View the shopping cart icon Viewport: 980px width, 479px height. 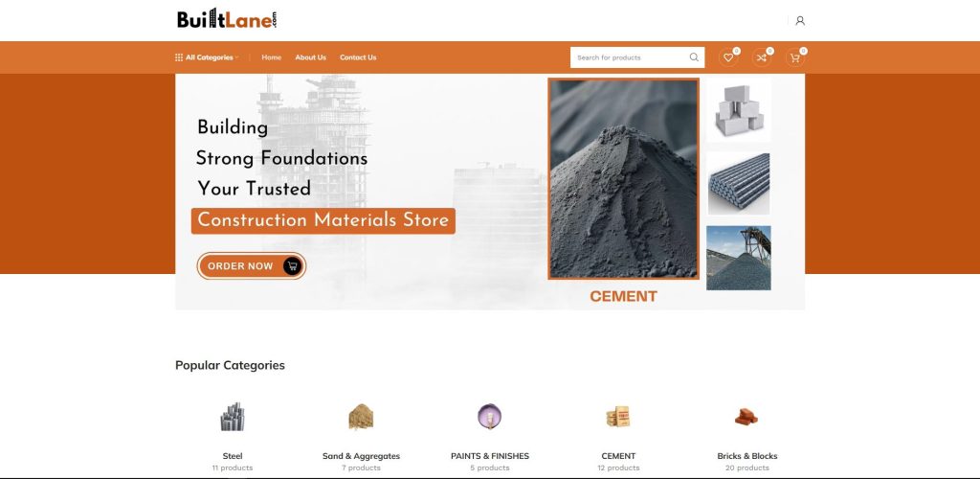pyautogui.click(x=795, y=57)
